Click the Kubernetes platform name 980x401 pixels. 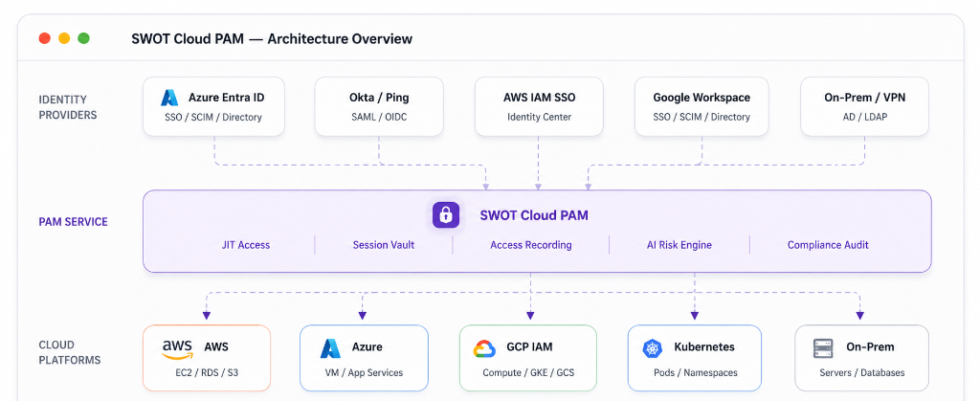click(x=704, y=346)
